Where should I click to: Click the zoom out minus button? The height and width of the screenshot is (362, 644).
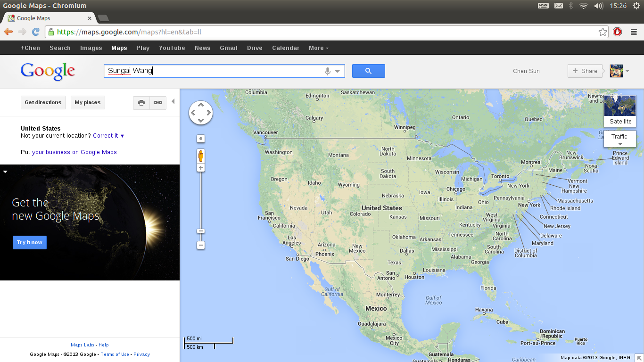point(201,245)
